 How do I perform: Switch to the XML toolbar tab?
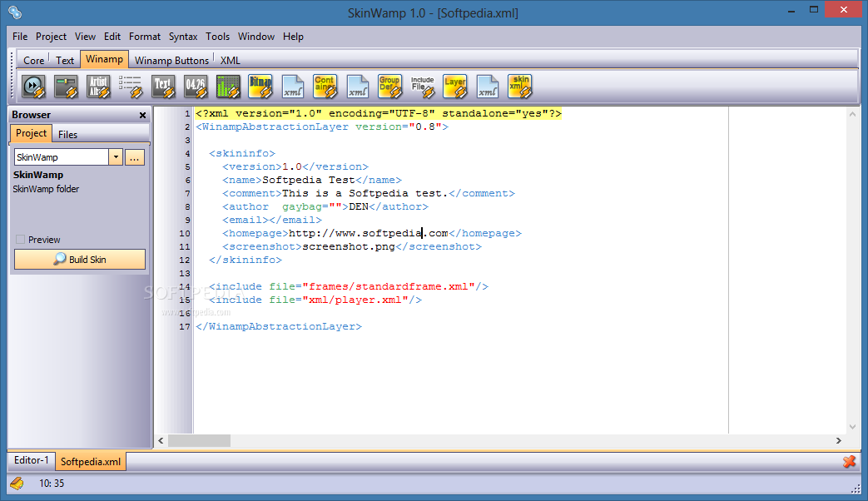(x=231, y=61)
